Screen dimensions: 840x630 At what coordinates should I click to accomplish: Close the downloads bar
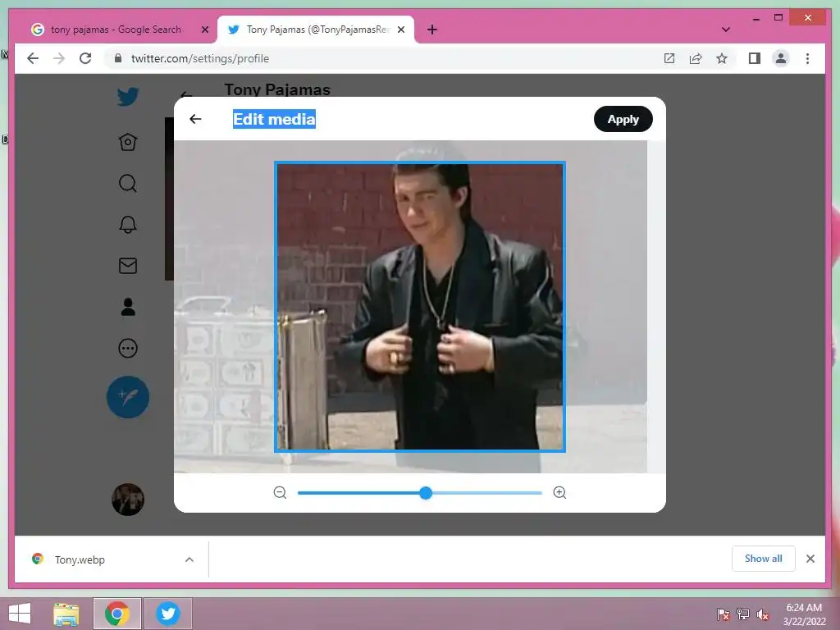tap(810, 559)
